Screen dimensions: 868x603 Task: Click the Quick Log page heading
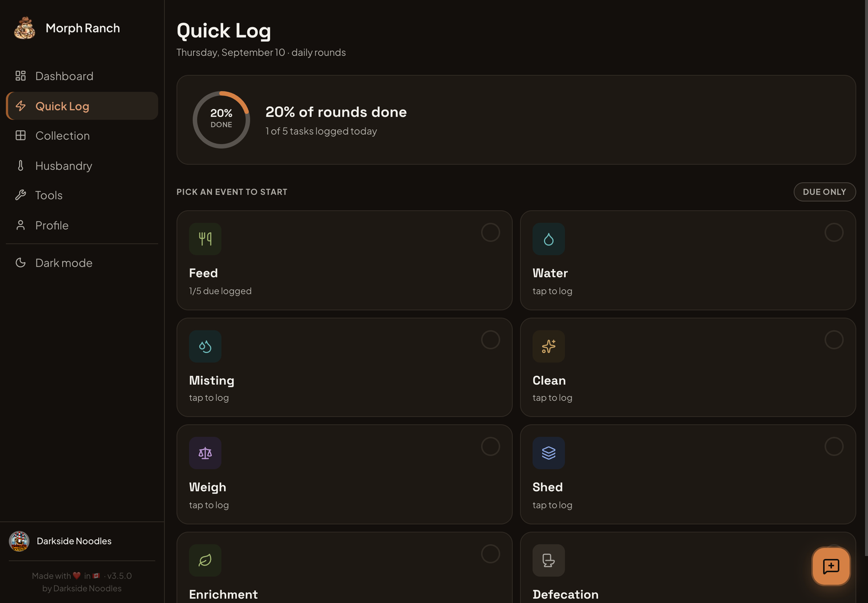click(x=223, y=30)
